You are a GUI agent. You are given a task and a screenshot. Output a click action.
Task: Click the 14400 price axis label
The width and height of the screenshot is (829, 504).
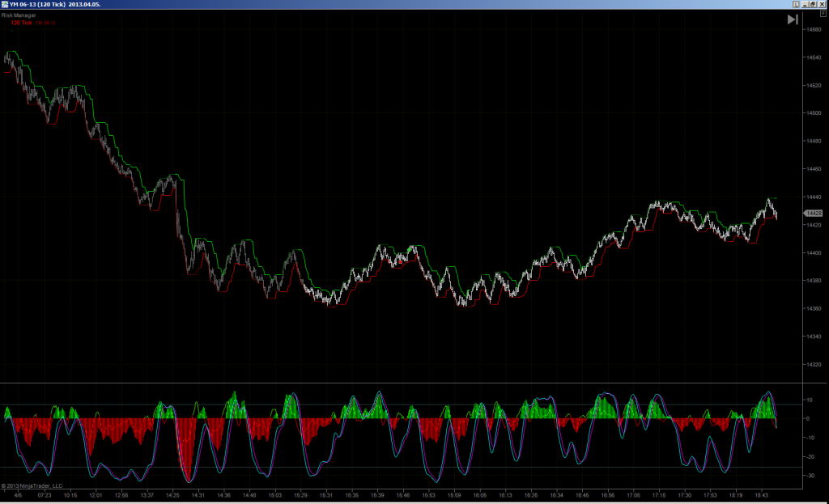coord(814,253)
